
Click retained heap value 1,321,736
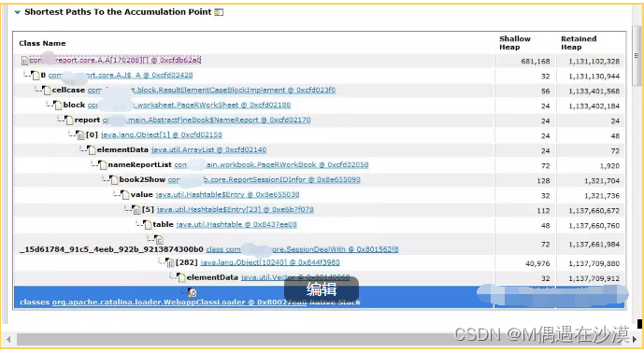tap(601, 196)
